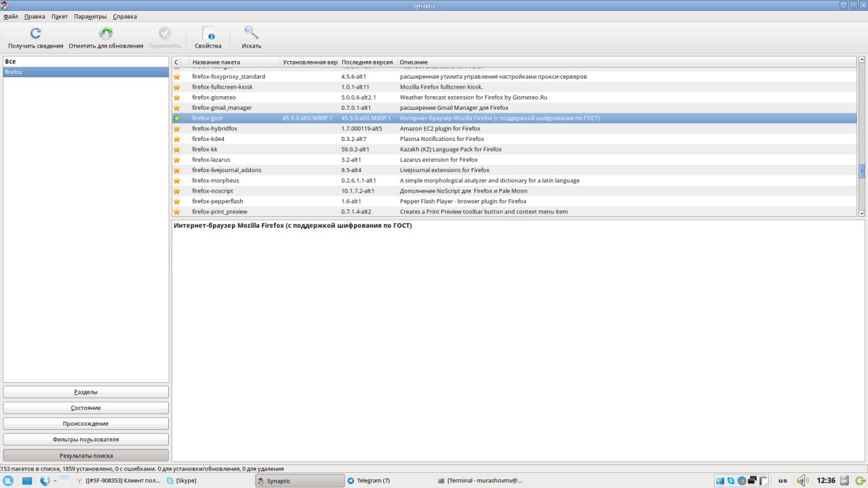Switch to Skype taskbar window
The image size is (868, 488).
tap(209, 481)
